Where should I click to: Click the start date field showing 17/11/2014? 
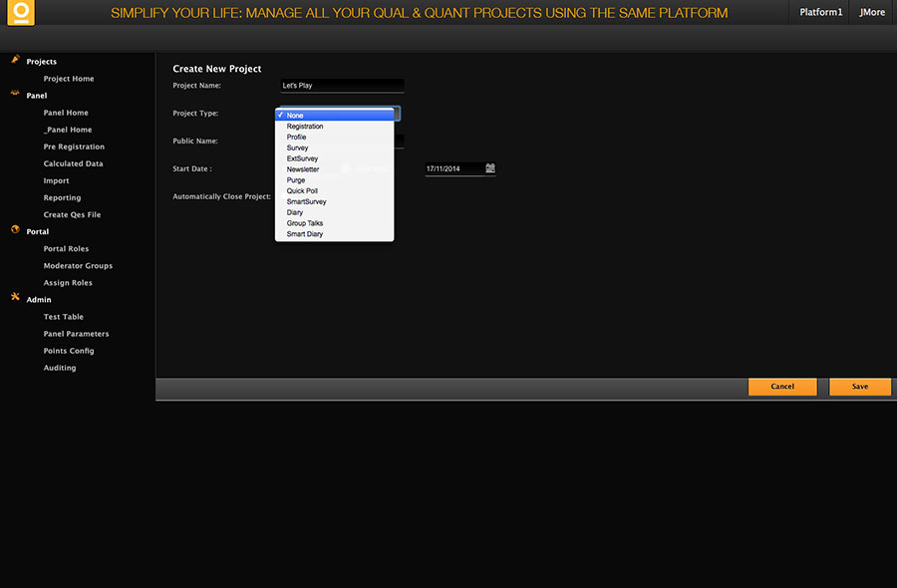pos(453,169)
